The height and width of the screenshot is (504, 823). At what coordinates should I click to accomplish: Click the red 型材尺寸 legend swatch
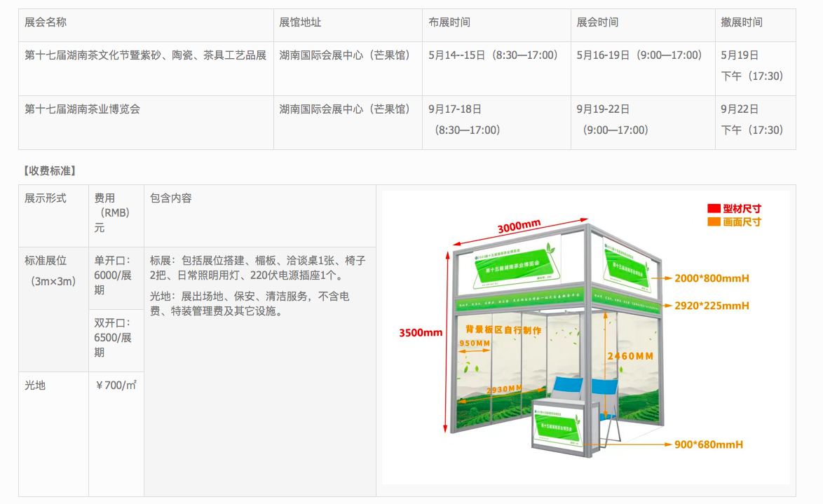pos(714,208)
